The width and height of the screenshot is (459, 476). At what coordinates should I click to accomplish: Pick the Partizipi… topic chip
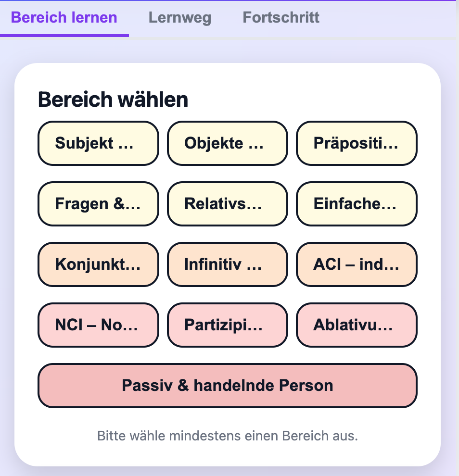[x=227, y=325]
